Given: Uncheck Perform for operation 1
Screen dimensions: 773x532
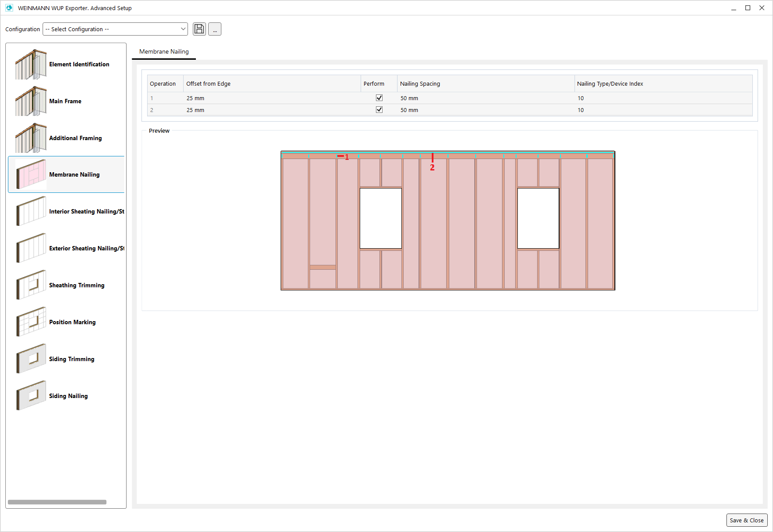Looking at the screenshot, I should [x=379, y=98].
